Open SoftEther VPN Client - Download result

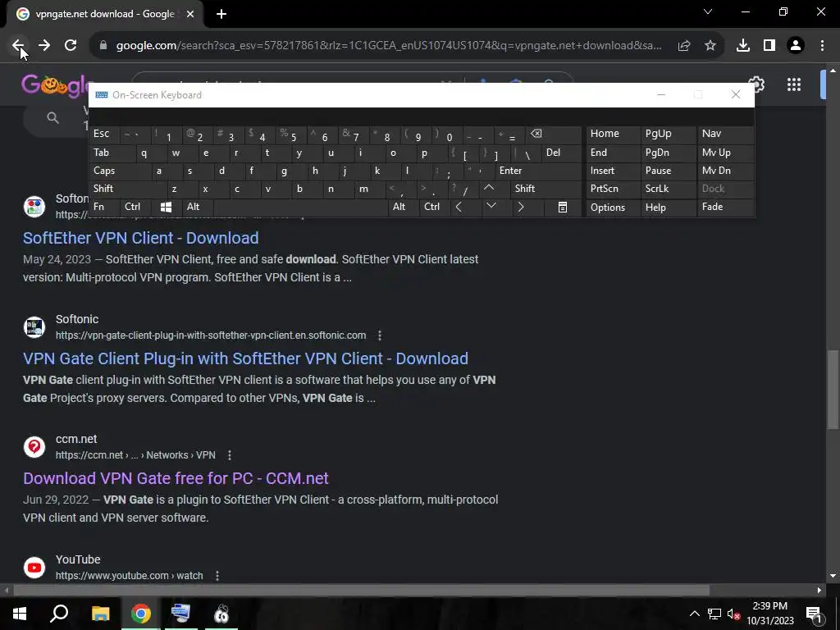click(141, 238)
